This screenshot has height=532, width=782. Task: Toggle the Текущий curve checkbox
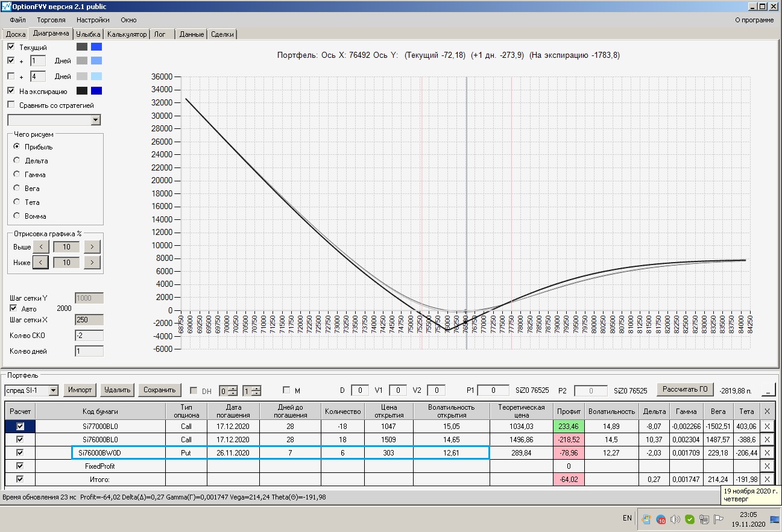pos(11,46)
